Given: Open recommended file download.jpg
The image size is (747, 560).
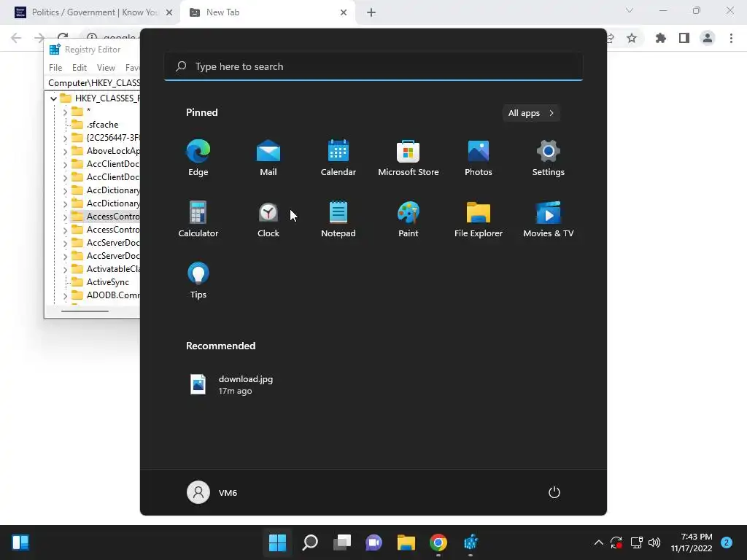Looking at the screenshot, I should coord(232,385).
